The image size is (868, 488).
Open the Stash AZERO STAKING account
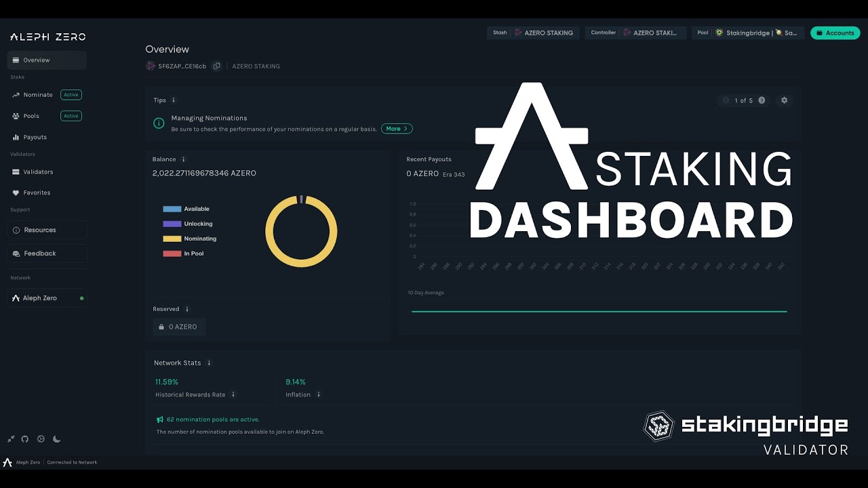click(x=533, y=33)
